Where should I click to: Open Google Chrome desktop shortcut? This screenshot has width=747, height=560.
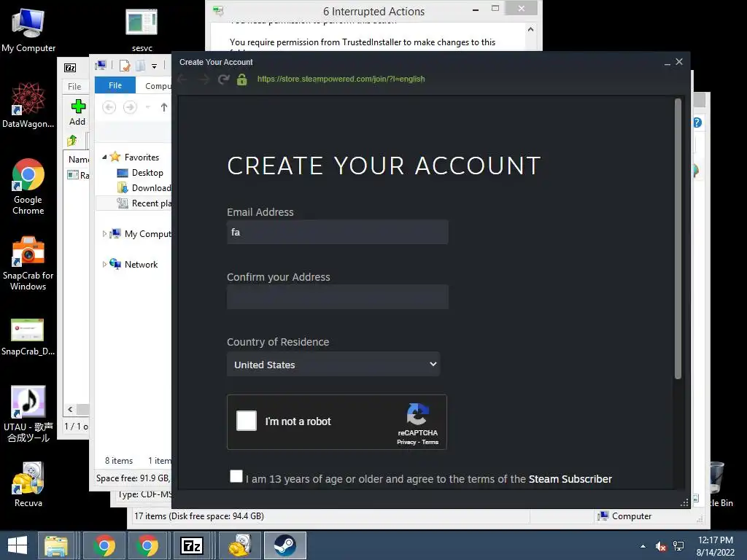(28, 187)
